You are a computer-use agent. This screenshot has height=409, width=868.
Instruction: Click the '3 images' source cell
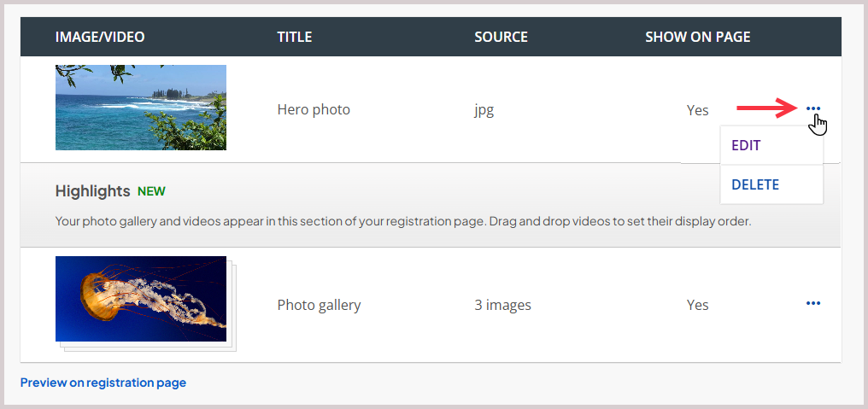(502, 305)
